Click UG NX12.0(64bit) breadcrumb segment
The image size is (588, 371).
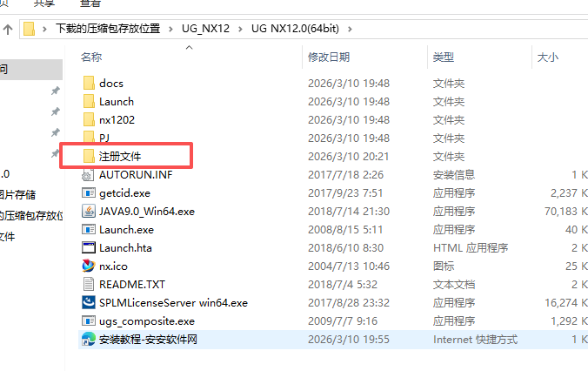coord(295,29)
